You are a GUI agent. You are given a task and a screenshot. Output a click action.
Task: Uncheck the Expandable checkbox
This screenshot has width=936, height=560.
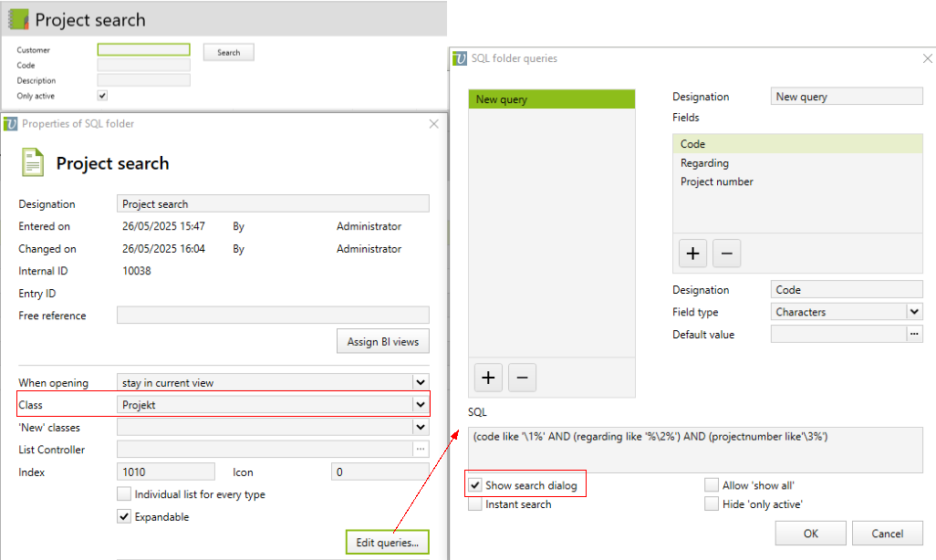pos(124,517)
